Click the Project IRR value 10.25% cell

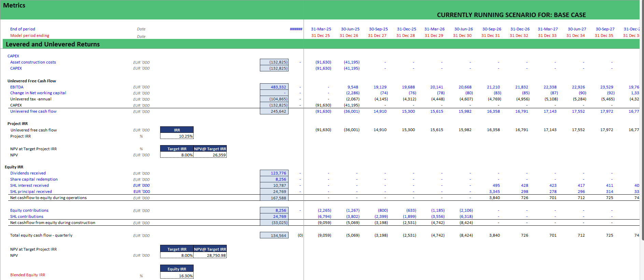(177, 136)
